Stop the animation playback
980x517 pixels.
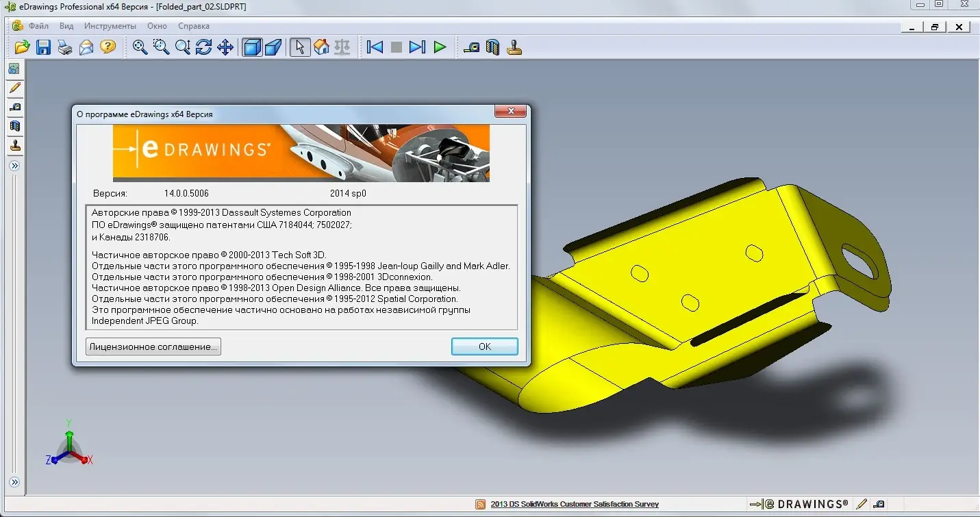(396, 47)
